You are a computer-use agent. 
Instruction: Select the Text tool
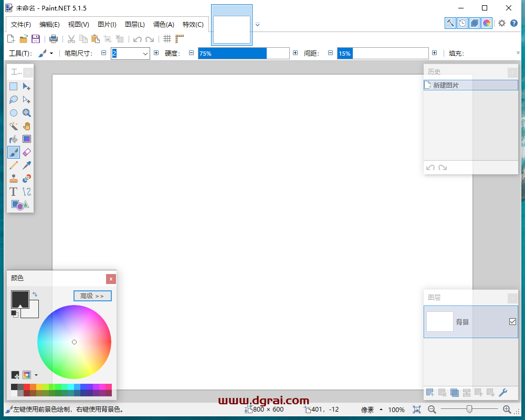click(14, 192)
